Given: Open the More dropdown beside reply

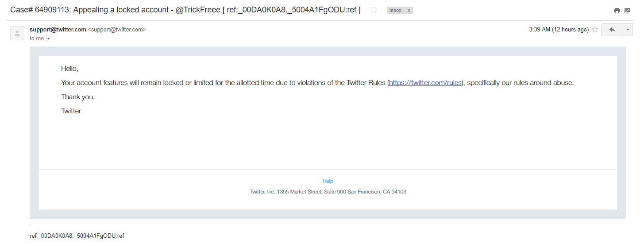Looking at the screenshot, I should click(628, 30).
